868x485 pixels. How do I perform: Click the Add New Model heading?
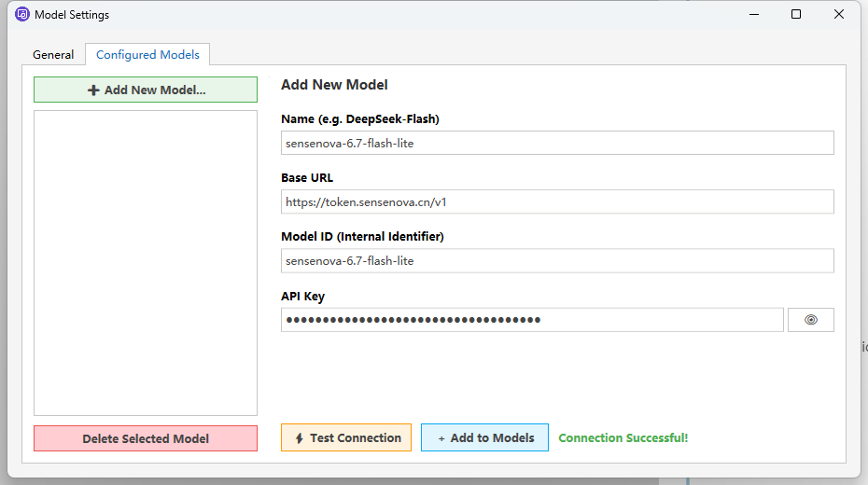click(334, 85)
